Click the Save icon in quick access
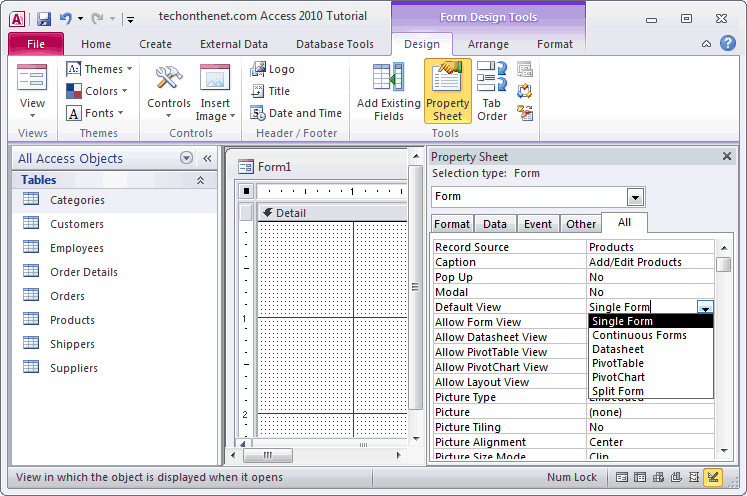 tap(44, 19)
